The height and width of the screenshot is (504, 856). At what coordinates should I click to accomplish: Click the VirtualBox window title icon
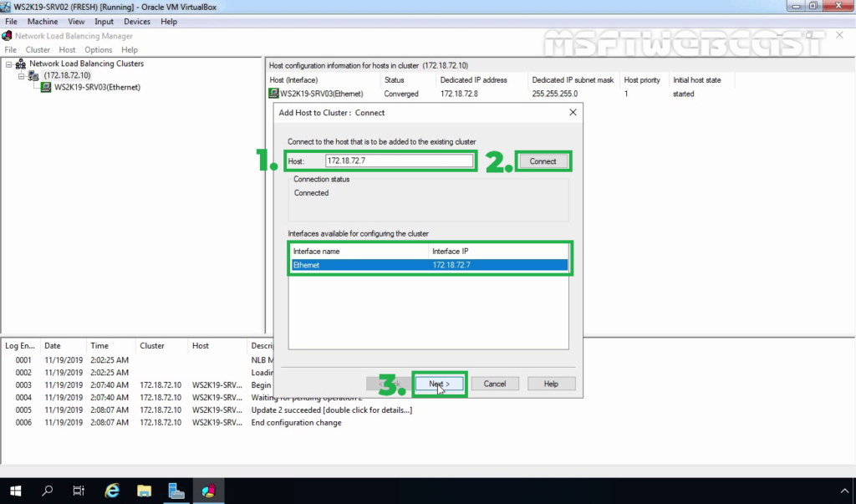coord(6,7)
